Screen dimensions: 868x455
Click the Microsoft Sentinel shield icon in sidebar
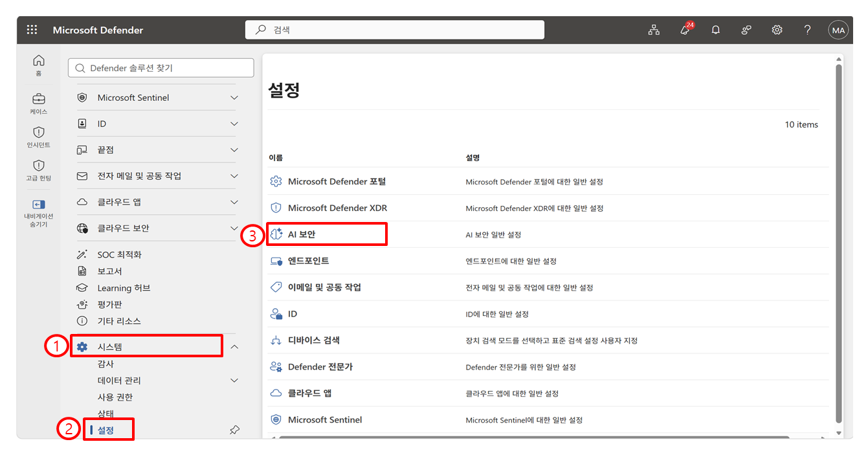point(82,98)
